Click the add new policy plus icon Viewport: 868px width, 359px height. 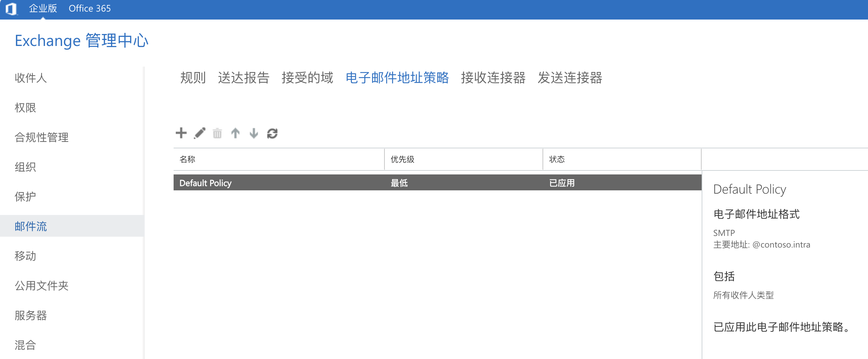click(x=181, y=133)
